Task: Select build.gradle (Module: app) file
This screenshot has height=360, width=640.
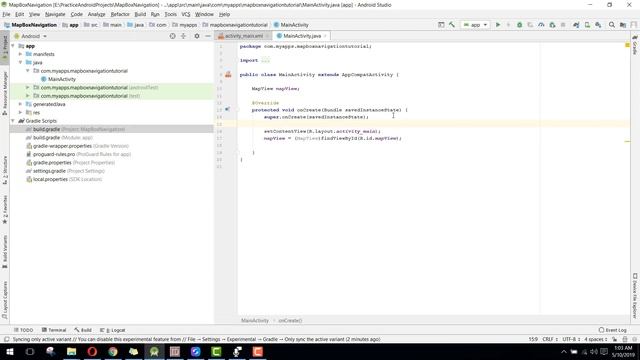Action: [63, 138]
